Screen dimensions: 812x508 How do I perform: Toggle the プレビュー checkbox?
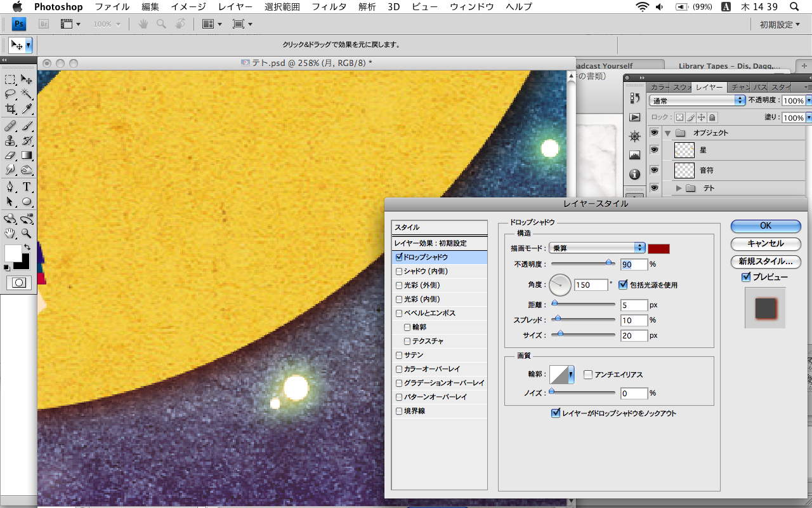[x=746, y=277]
